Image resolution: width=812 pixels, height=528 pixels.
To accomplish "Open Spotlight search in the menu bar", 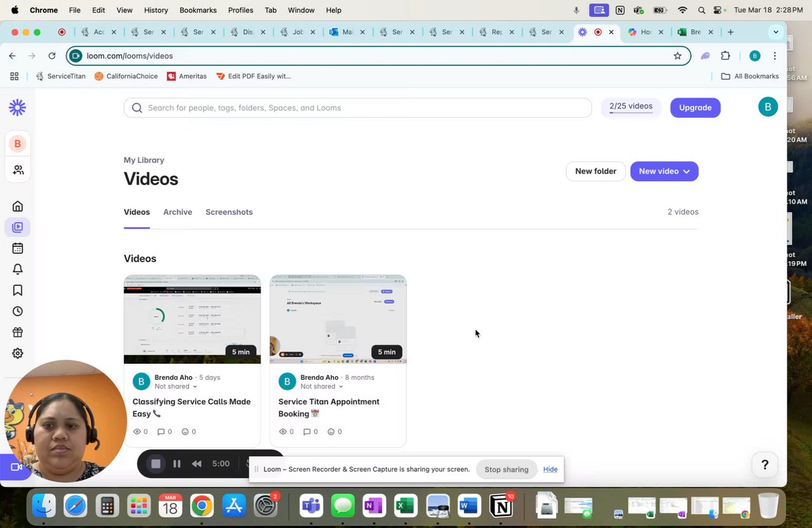I will pos(701,10).
